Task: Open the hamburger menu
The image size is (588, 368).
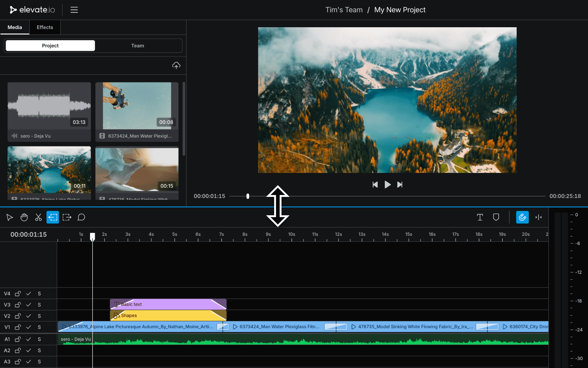Action: click(74, 10)
